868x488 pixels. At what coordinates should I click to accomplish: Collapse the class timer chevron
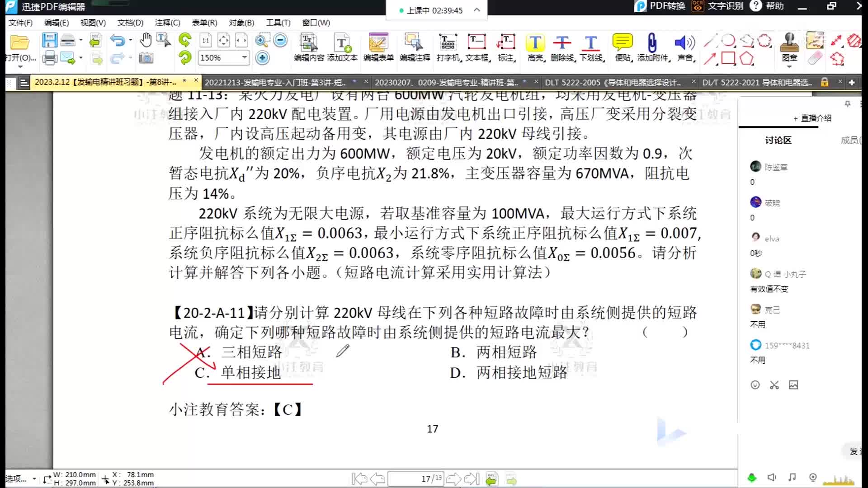[476, 10]
